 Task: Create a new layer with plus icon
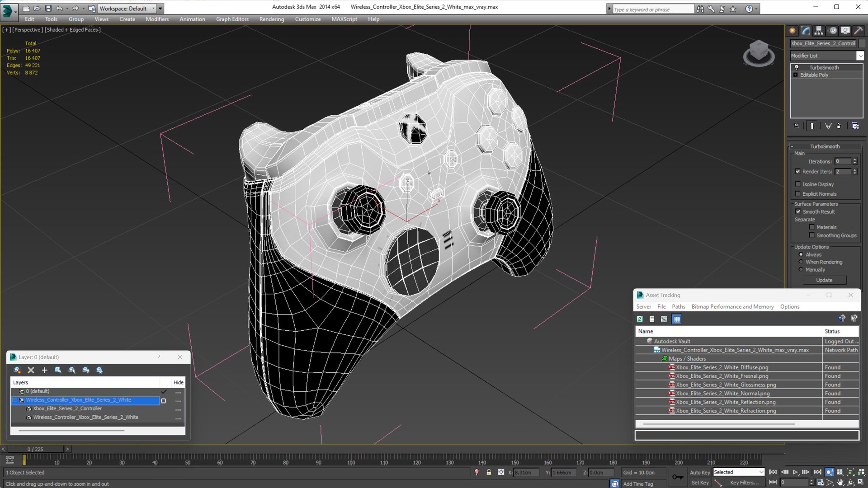[44, 370]
